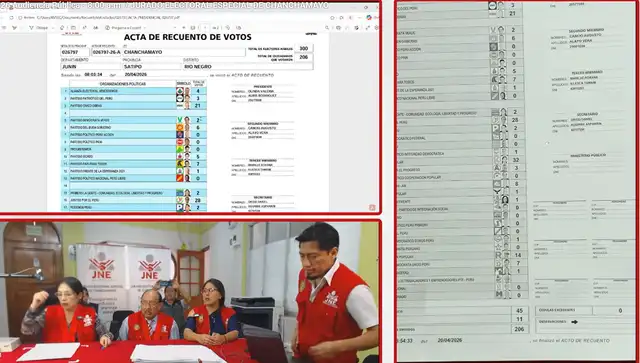This screenshot has height=363, width=640.
Task: Click the PRESIDENTE signature block in the PDF
Action: [x=262, y=94]
